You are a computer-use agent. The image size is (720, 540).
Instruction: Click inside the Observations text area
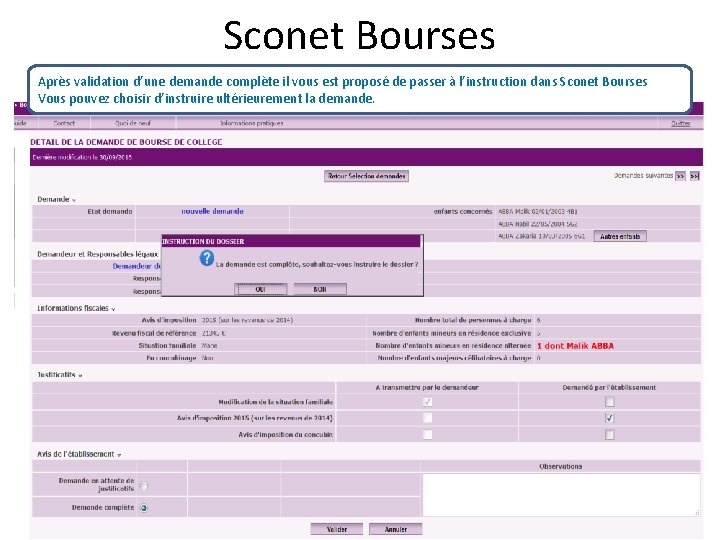[561, 495]
